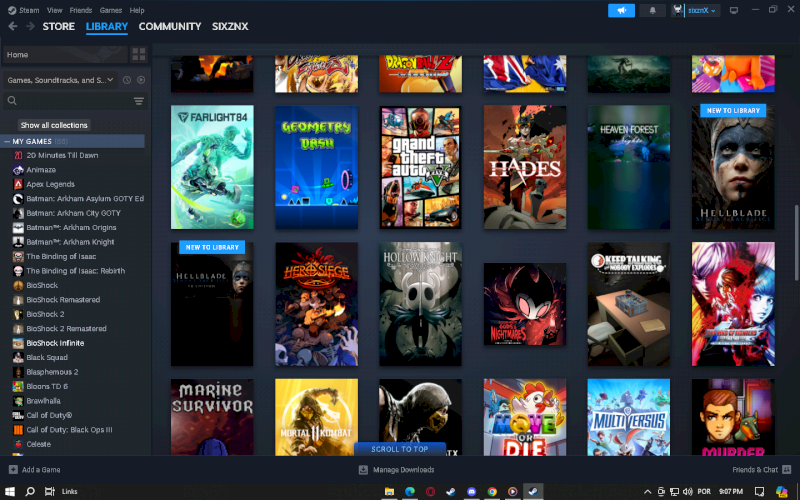Open the Marine Survivor cover
Screen dimensions: 800x500
(212, 417)
